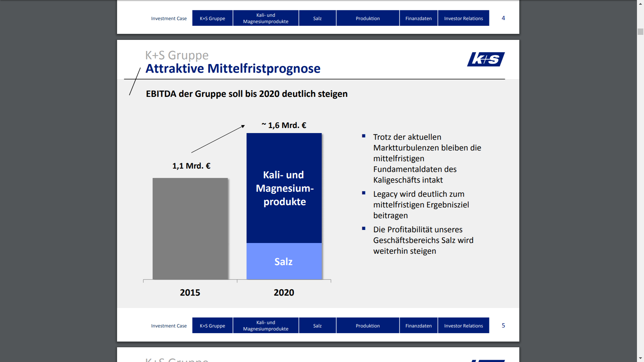The width and height of the screenshot is (644, 362).
Task: Open K+S Gruppe from the bottom navigation
Action: 212,325
